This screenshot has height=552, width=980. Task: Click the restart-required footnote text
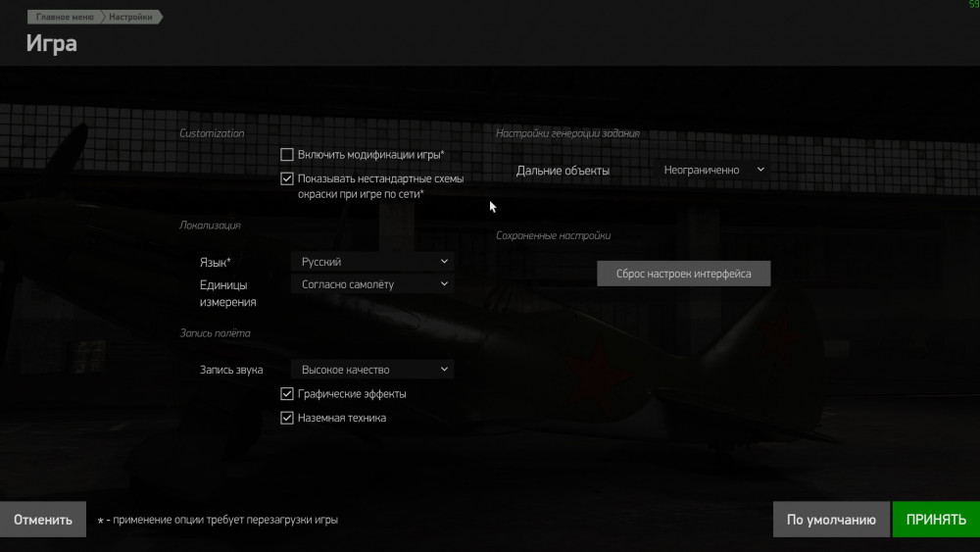click(218, 520)
